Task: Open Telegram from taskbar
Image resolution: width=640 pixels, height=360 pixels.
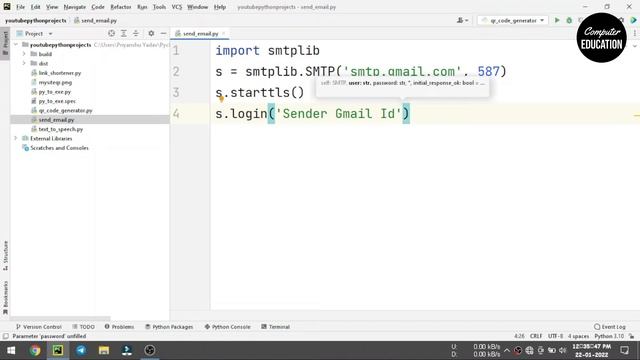Action: (81, 350)
